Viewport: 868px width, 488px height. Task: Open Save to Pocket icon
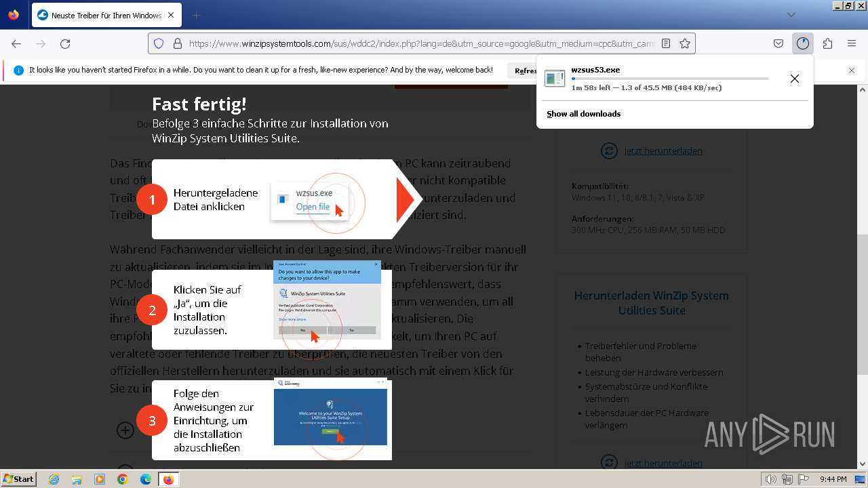tap(778, 43)
